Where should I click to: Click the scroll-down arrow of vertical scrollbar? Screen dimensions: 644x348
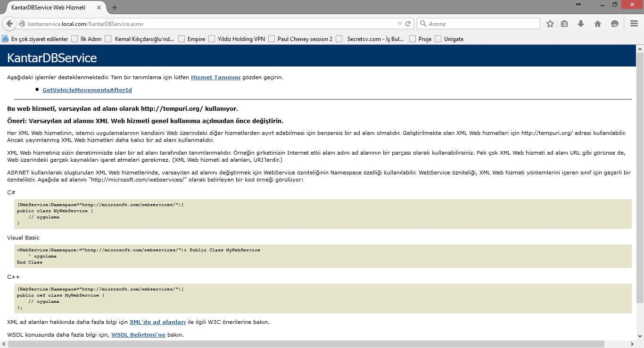coord(640,336)
